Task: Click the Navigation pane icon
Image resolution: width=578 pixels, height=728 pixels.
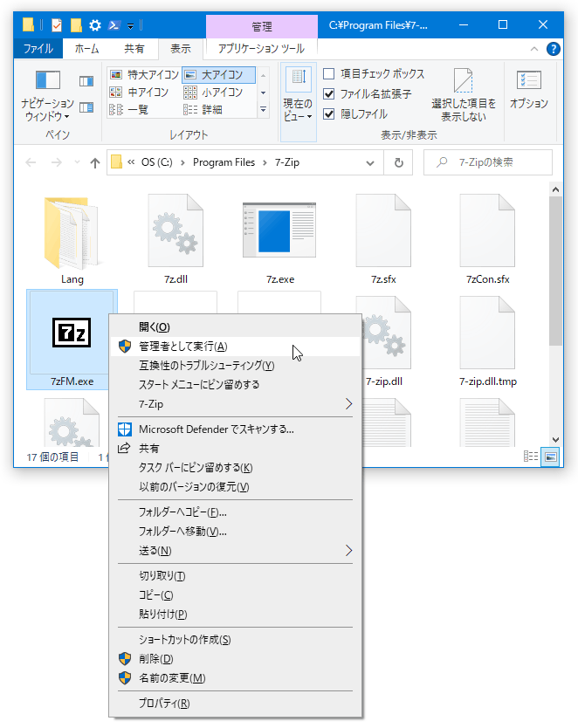Action: coord(48,79)
